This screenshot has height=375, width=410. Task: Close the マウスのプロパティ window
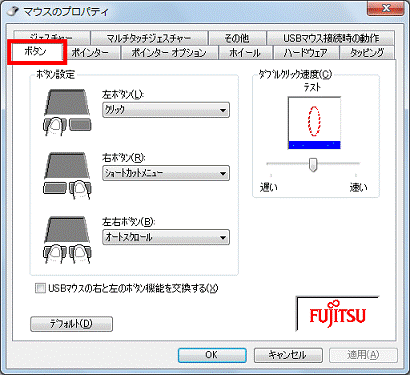tap(385, 8)
